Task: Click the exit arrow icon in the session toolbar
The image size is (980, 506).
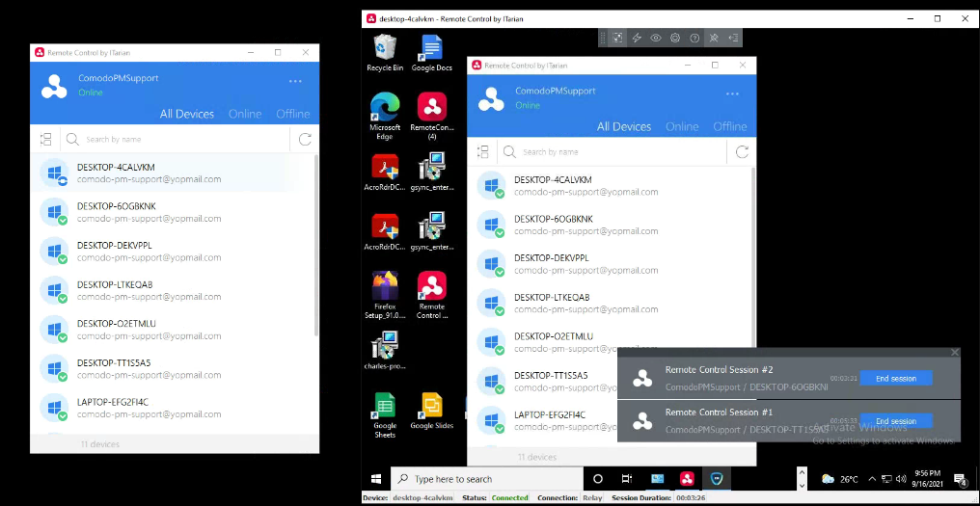Action: coord(733,39)
